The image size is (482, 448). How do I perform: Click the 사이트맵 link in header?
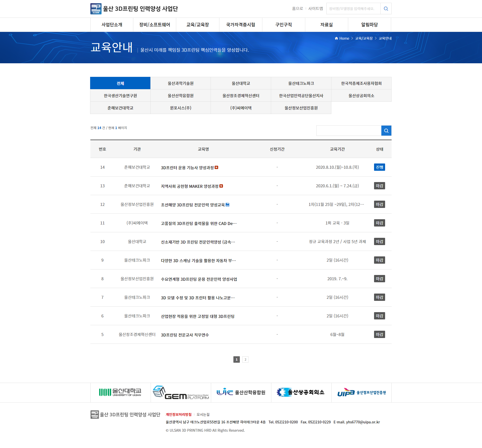tap(315, 9)
